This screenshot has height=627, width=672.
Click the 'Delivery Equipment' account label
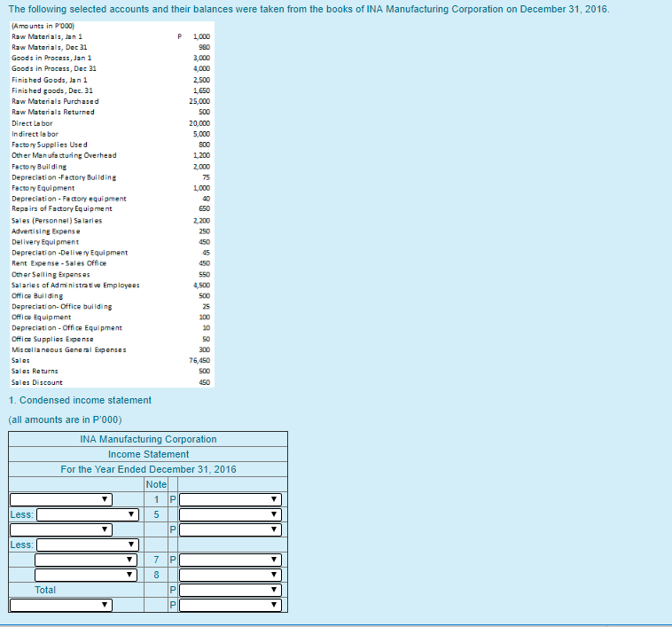45,242
